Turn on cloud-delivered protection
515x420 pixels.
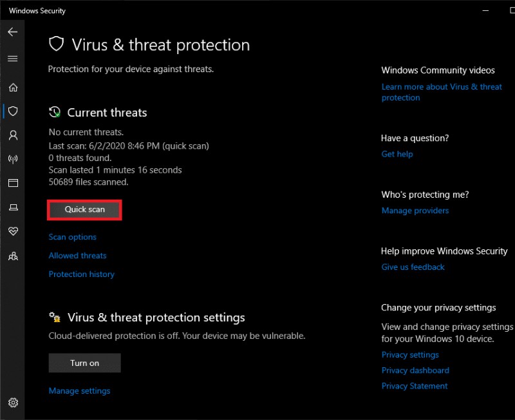tap(84, 363)
